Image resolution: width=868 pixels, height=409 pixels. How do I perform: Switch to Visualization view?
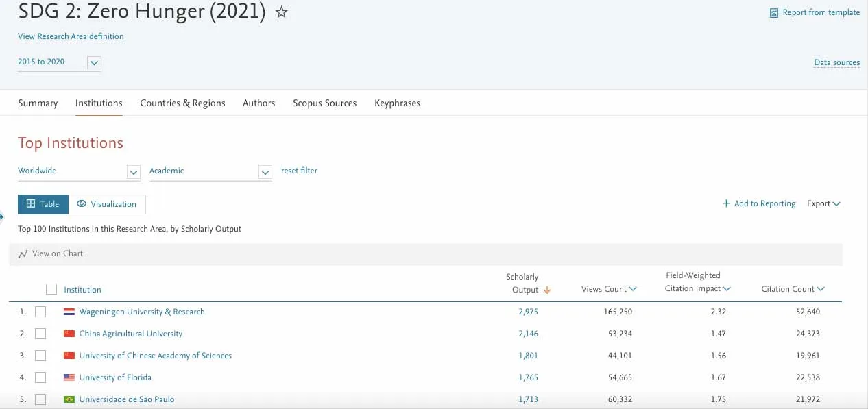(107, 204)
